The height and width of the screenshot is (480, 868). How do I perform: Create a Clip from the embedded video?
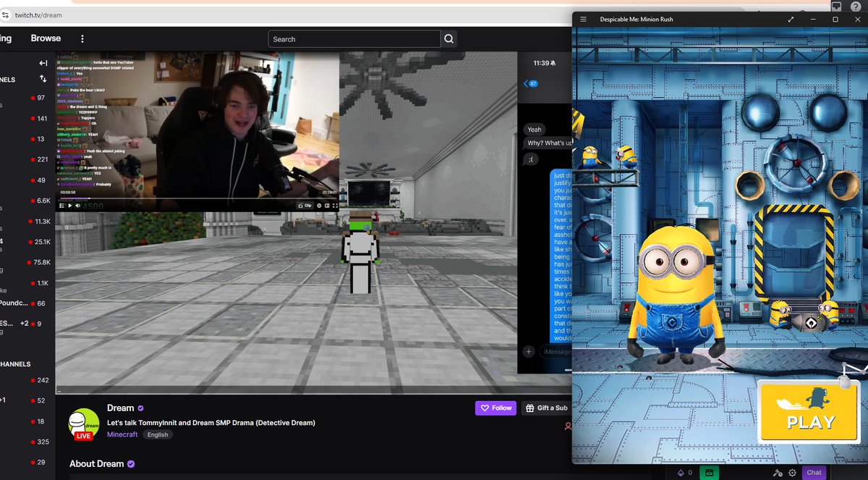tap(305, 206)
